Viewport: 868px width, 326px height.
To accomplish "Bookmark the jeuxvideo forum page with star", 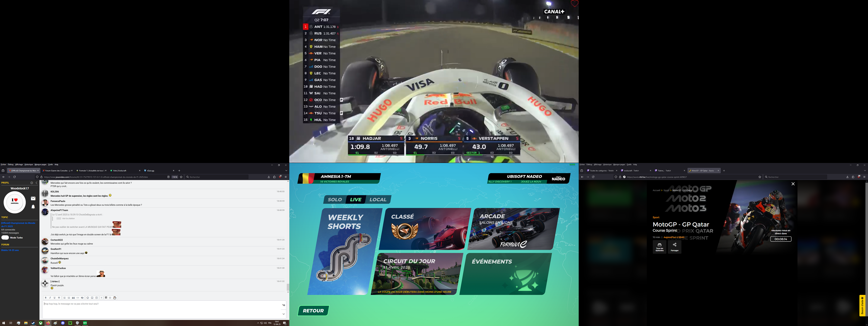I will tap(181, 177).
